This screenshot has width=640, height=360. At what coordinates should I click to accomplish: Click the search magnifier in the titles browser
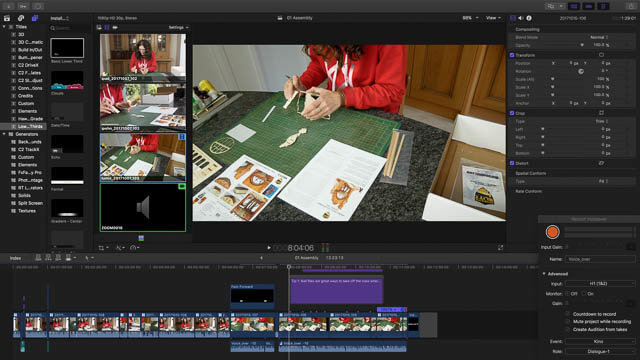point(53,28)
